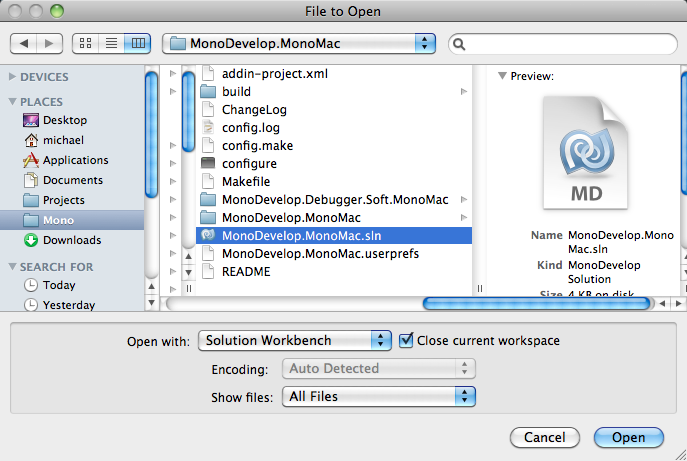
Task: Click the sidebar vertical scrollbar thumb
Action: (x=151, y=135)
